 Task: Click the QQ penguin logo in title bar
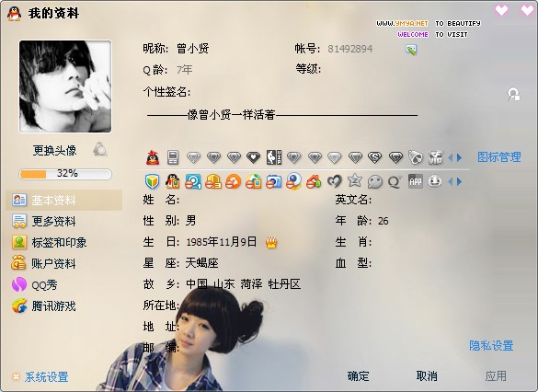pos(15,14)
